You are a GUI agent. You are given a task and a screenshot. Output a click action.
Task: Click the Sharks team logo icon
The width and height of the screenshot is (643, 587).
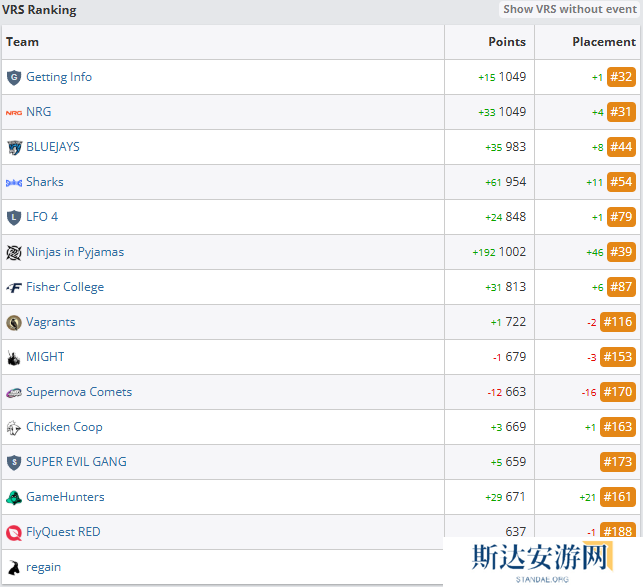(x=14, y=182)
